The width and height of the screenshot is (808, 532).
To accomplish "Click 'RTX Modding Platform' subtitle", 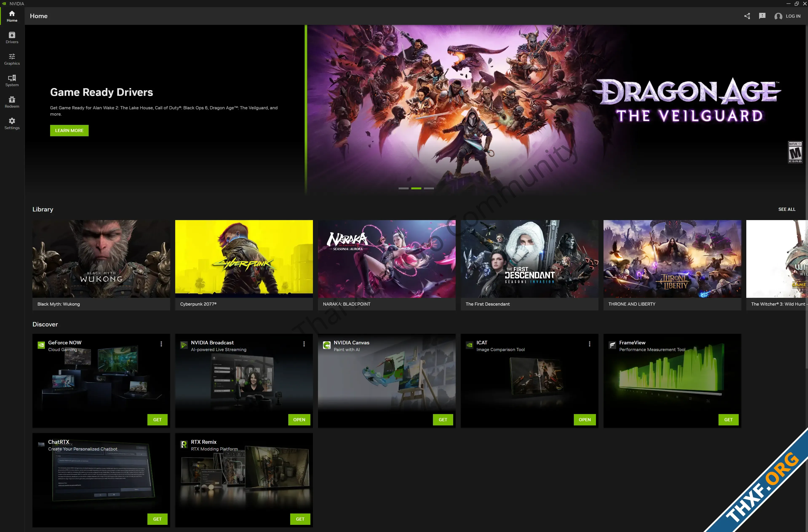I will click(x=214, y=449).
